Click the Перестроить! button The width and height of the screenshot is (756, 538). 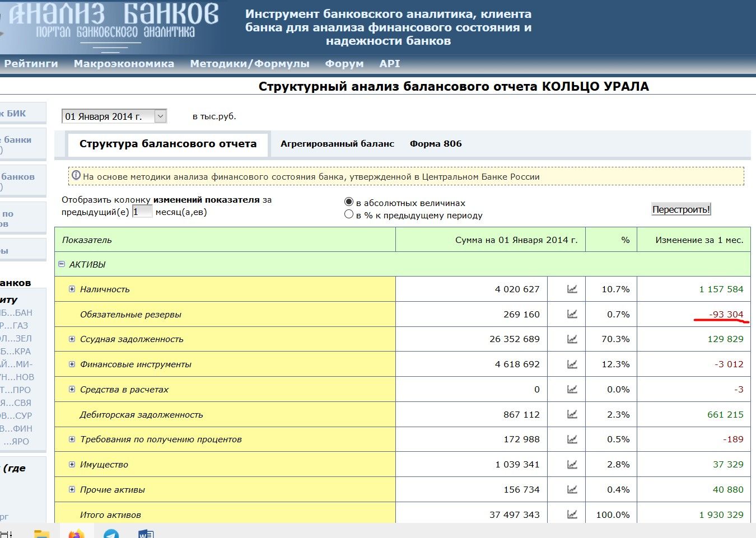pyautogui.click(x=681, y=209)
